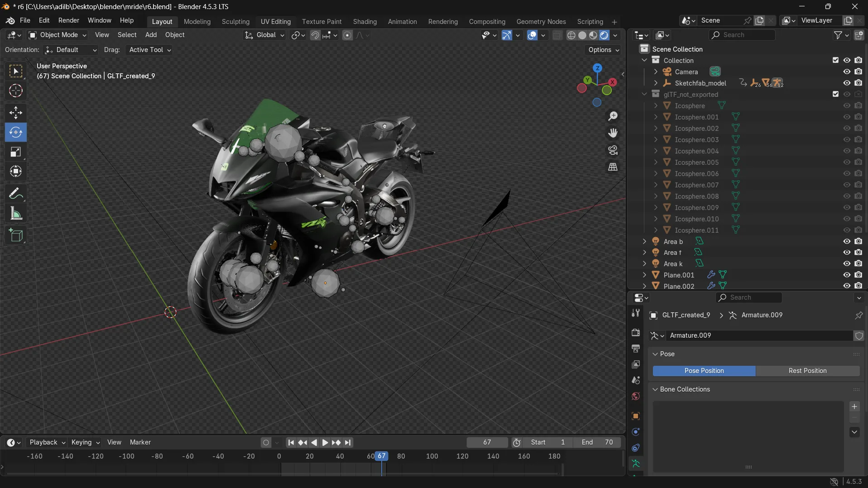Open the File menu

(25, 20)
